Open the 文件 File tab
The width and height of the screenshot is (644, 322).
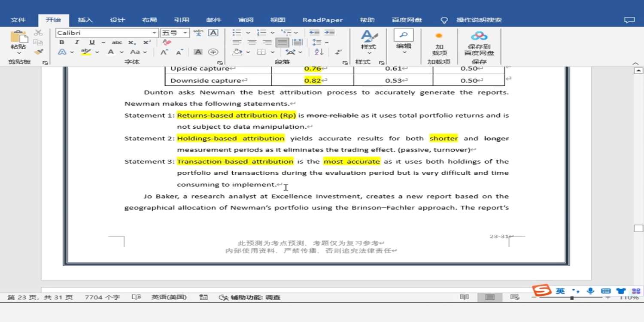click(18, 20)
